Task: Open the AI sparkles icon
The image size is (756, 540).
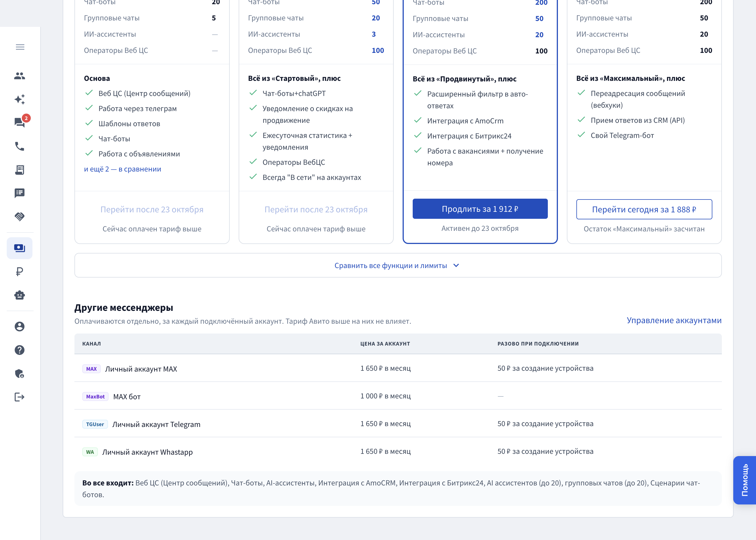Action: 20,99
